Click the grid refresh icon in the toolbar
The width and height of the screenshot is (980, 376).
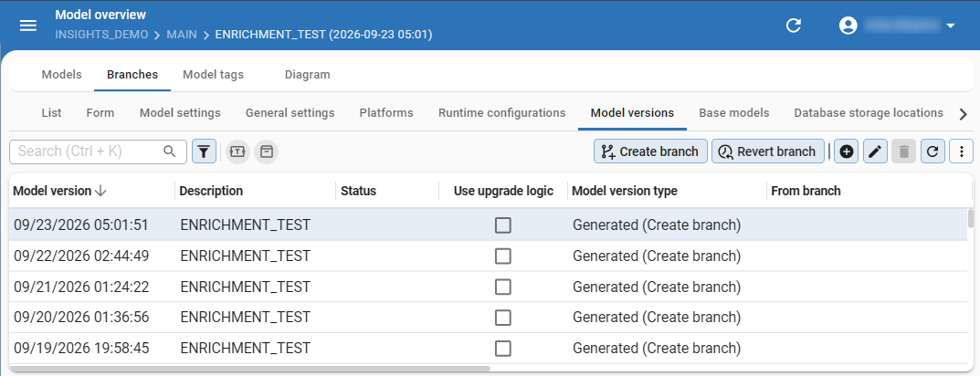click(x=933, y=151)
